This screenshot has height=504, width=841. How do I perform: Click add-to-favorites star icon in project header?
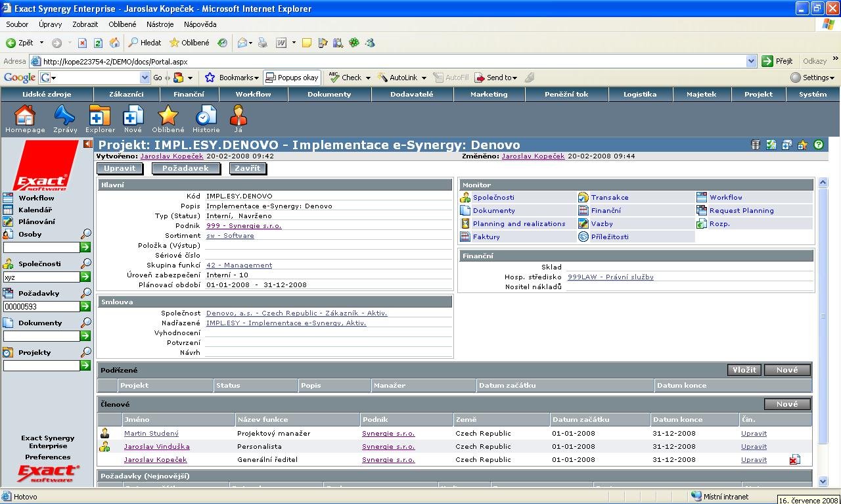(x=802, y=145)
